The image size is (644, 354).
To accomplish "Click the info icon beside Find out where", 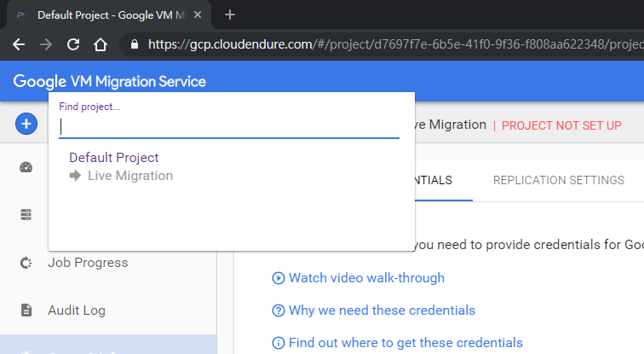I will (278, 343).
